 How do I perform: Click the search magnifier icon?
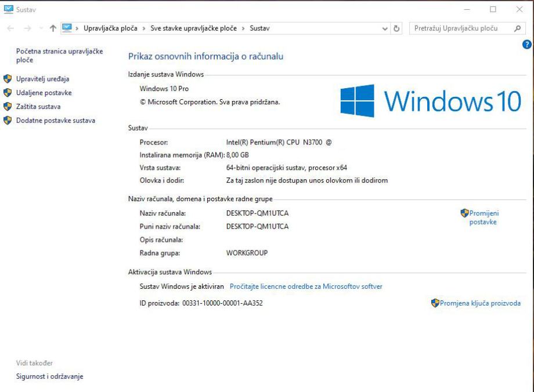pos(517,28)
